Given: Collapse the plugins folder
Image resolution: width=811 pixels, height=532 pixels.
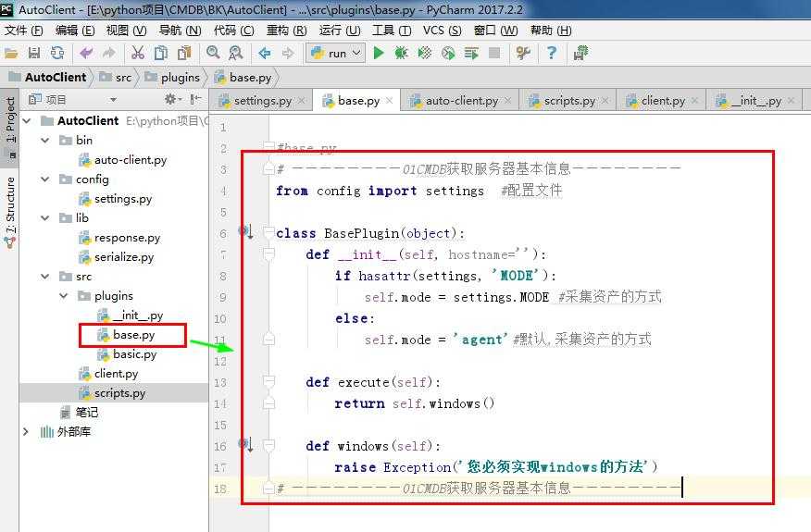Looking at the screenshot, I should click(x=64, y=296).
